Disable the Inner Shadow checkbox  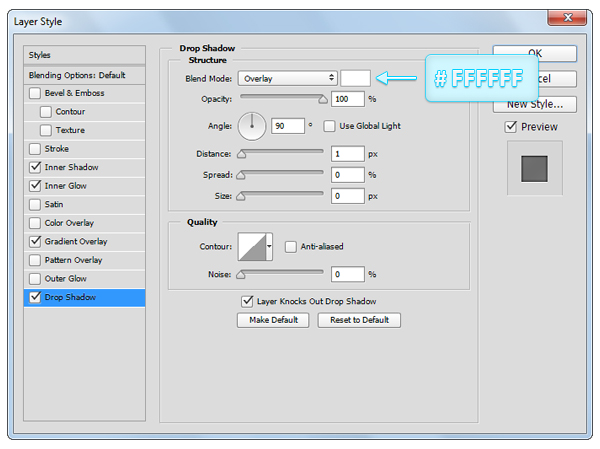(x=36, y=167)
